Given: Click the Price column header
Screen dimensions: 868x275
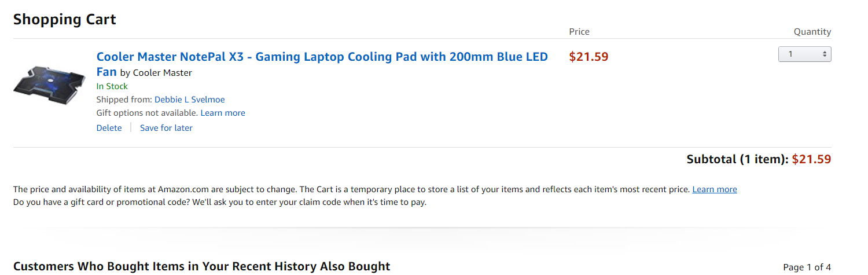Looking at the screenshot, I should pos(579,32).
